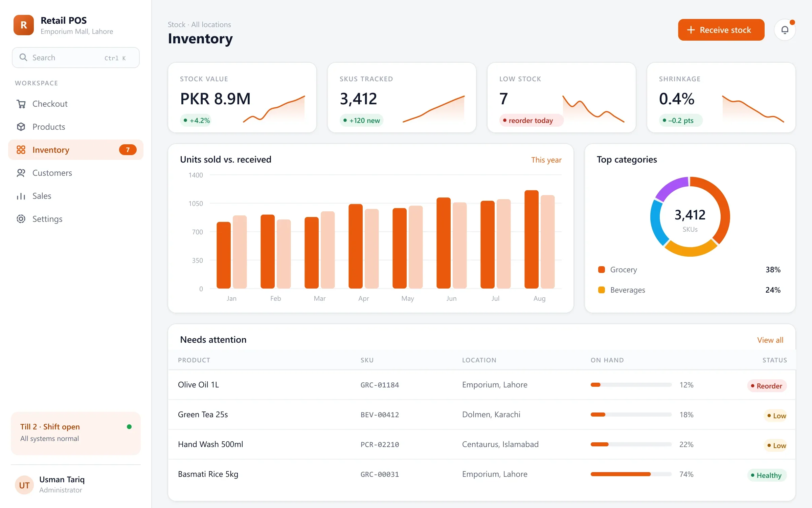Click the Low Stock sparkline chart
The height and width of the screenshot is (508, 812).
coord(593,109)
